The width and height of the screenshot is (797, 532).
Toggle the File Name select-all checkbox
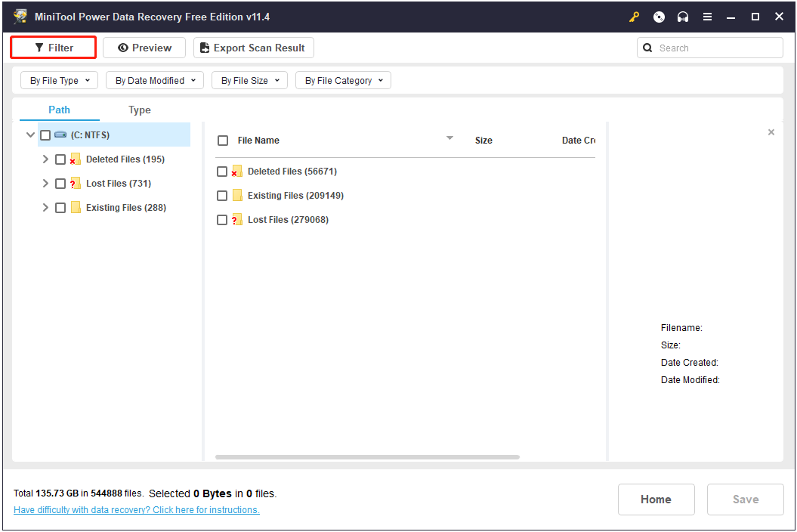[223, 141]
